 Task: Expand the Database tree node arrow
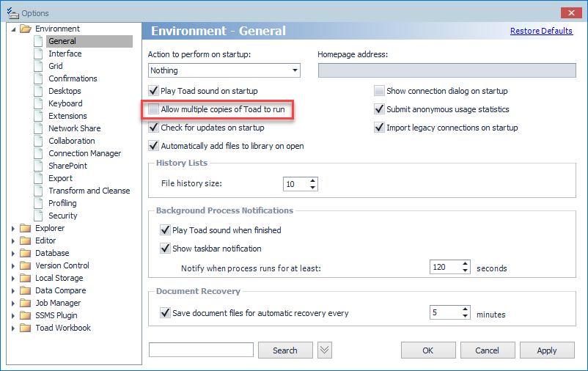(x=13, y=253)
